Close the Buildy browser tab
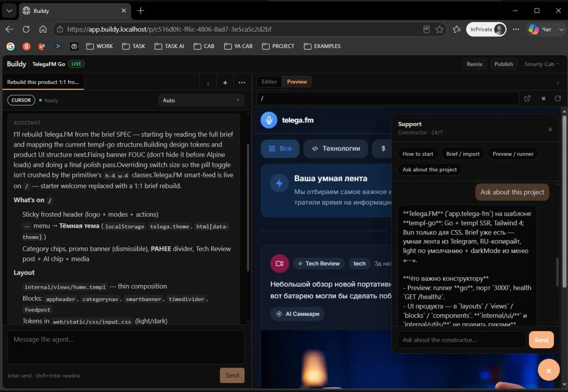The image size is (568, 392). point(124,11)
